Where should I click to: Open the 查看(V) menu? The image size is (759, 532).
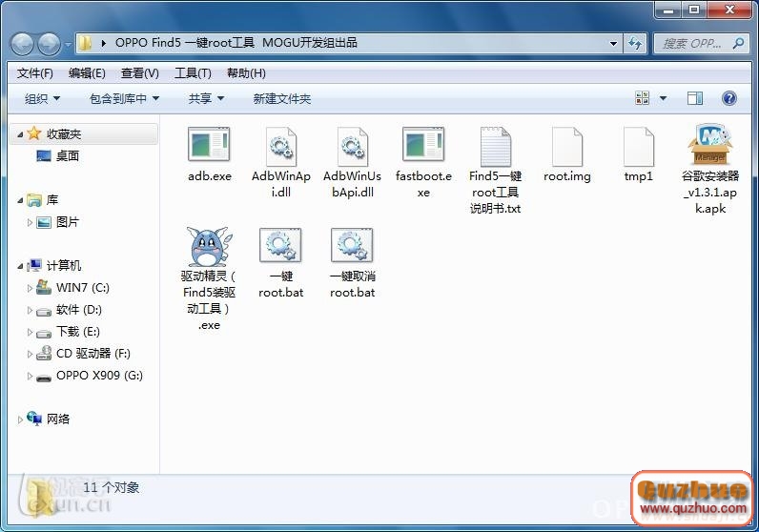click(x=139, y=73)
